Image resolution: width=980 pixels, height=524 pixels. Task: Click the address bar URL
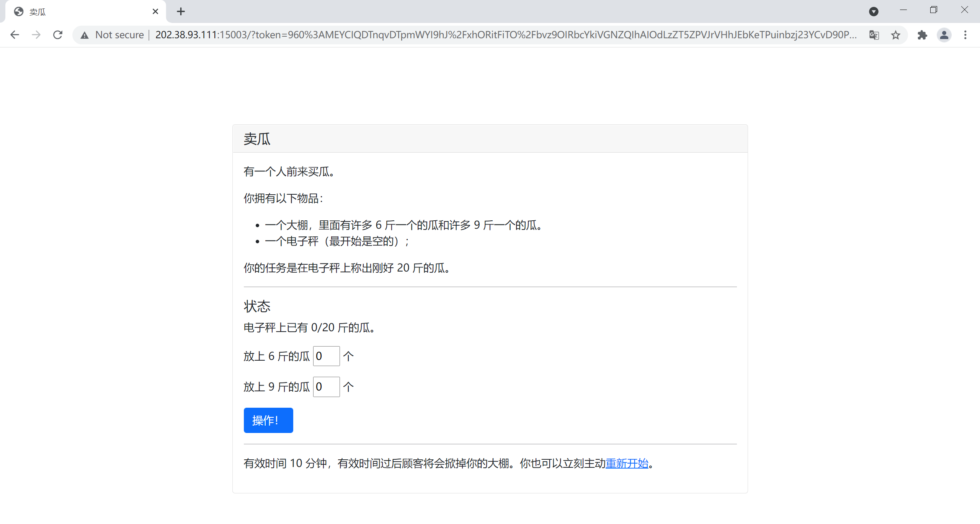(x=506, y=35)
